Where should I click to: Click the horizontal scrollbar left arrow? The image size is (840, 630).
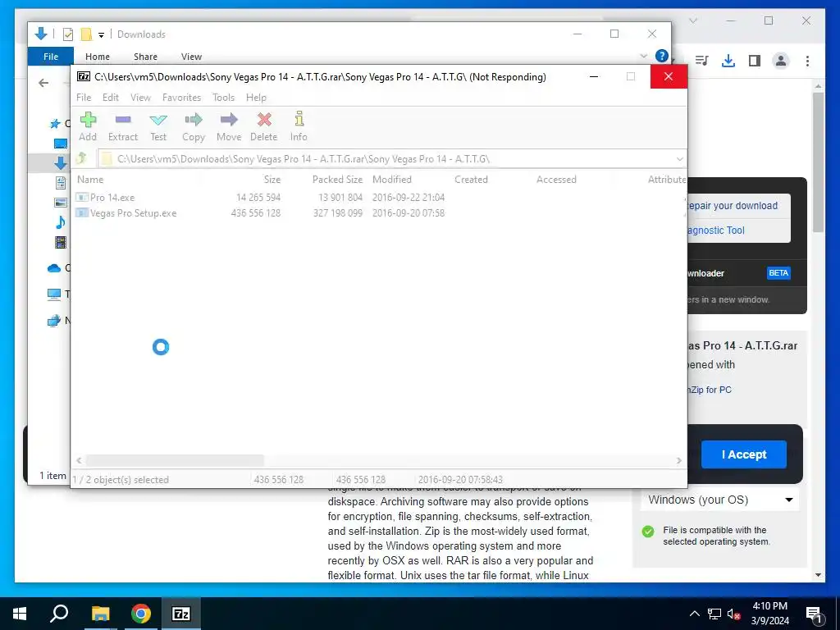click(x=80, y=460)
